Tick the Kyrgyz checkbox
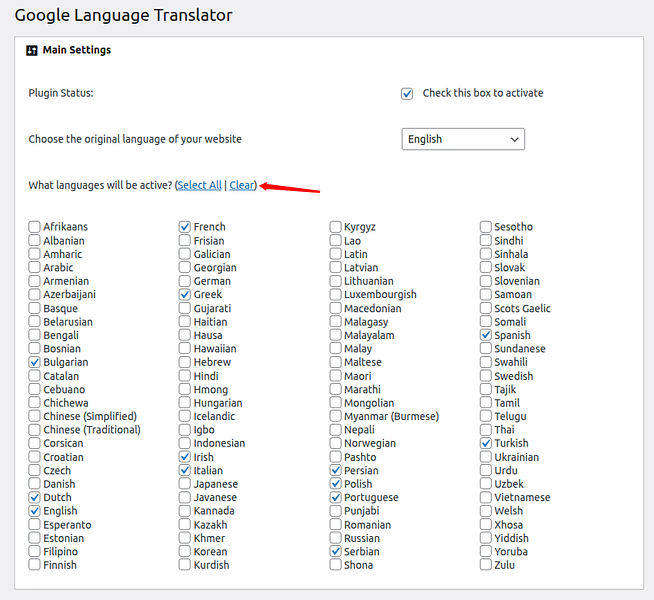Image resolution: width=654 pixels, height=600 pixels. point(335,227)
